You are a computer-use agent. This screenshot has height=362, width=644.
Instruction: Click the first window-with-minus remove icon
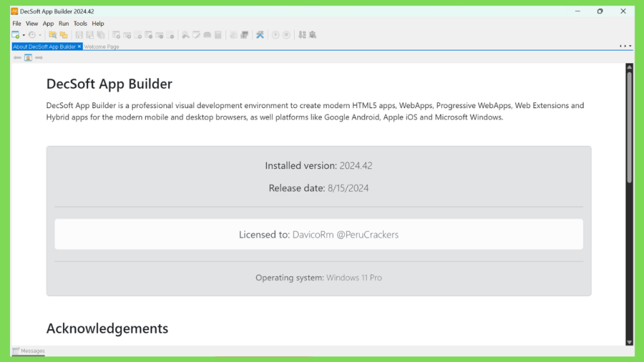(x=148, y=35)
